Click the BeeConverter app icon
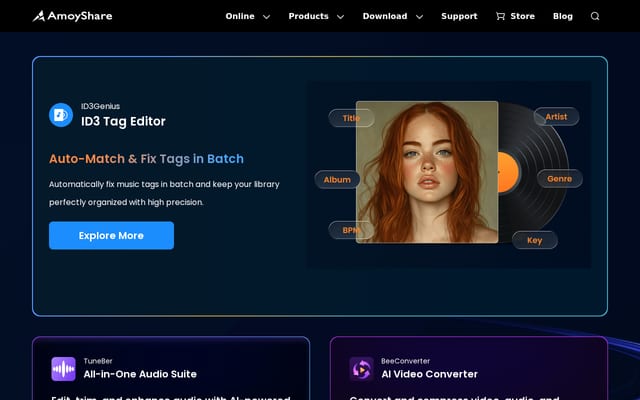Viewport: 640px width, 400px height. pos(361,369)
